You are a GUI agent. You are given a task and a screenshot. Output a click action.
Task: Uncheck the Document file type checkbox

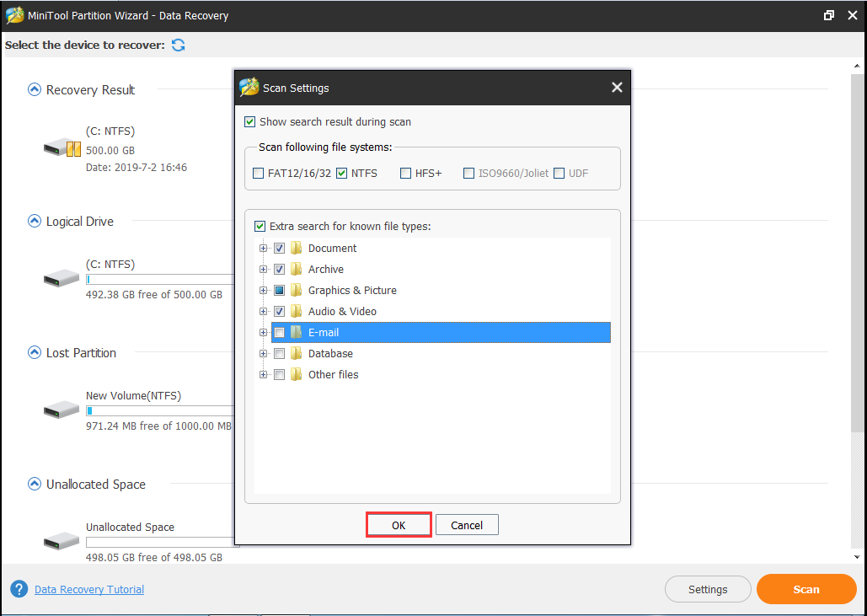tap(279, 248)
